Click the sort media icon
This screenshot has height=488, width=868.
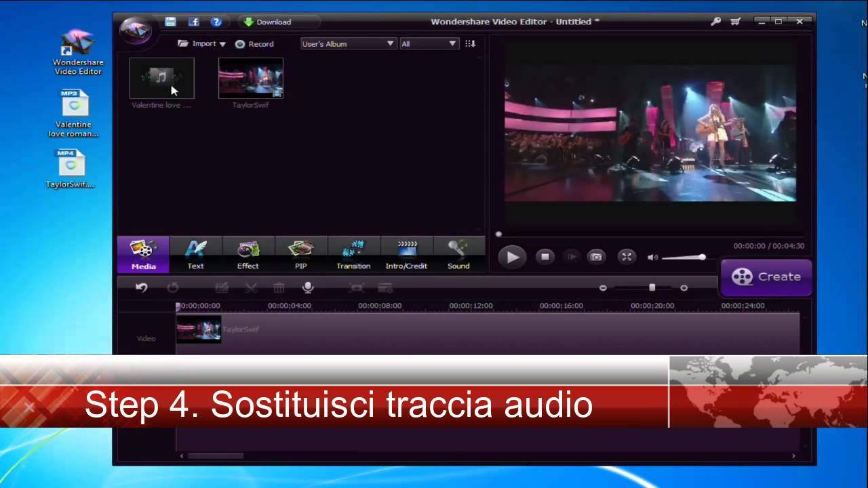click(471, 43)
